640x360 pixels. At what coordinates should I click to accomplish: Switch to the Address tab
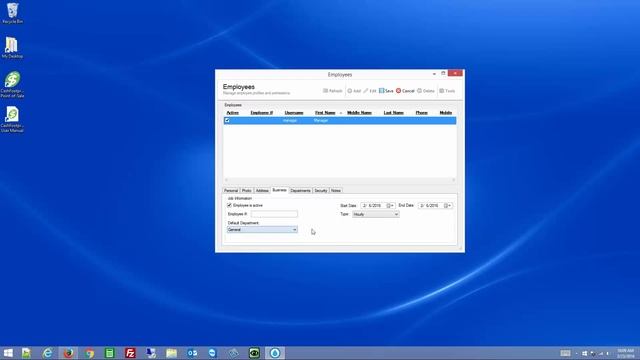262,191
